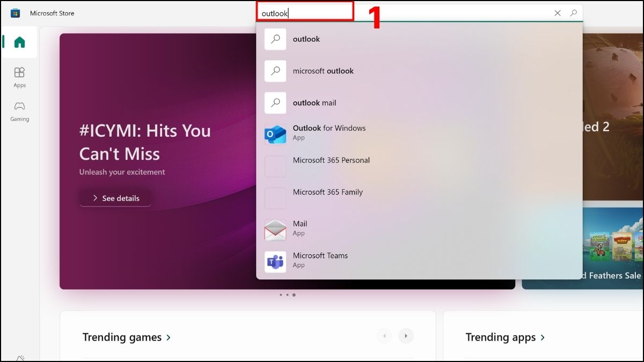Click Microsoft 365 Personal placeholder icon
644x362 pixels.
point(275,166)
